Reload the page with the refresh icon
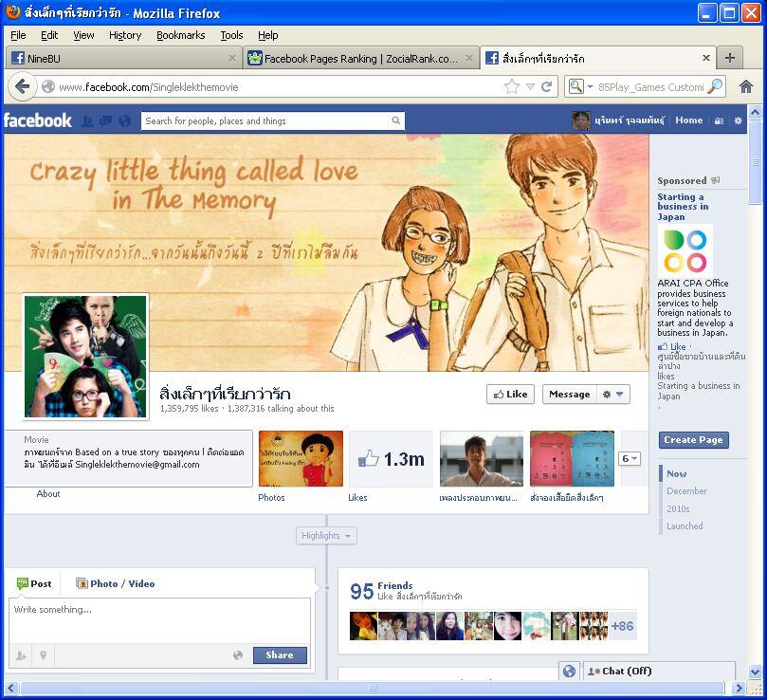 click(547, 86)
